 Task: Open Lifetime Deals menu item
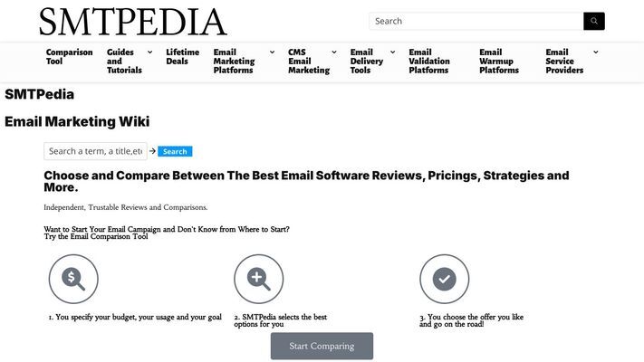(183, 57)
